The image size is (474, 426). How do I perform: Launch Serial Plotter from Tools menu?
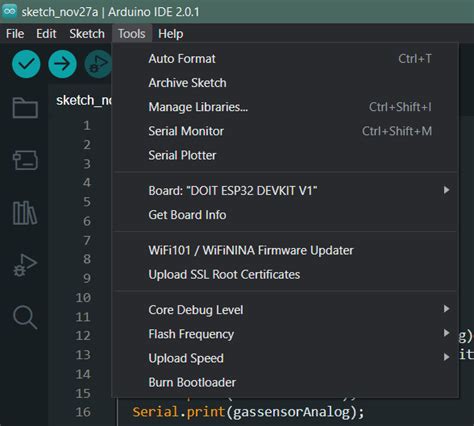[285, 155]
